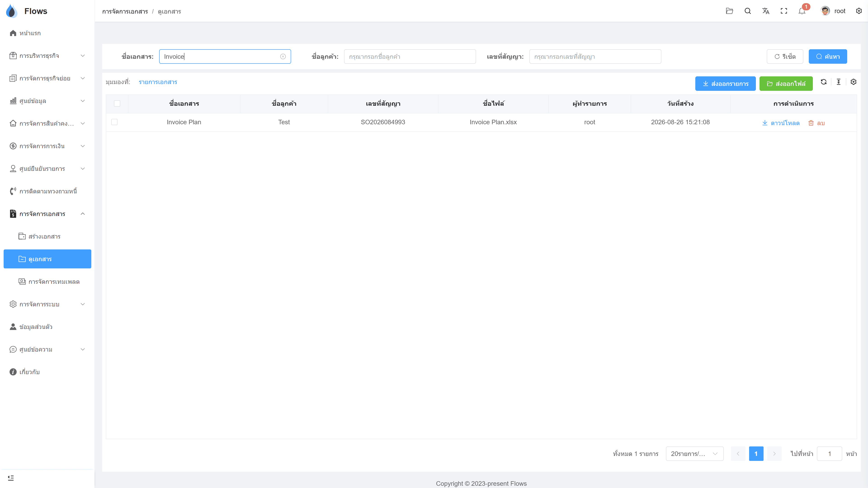
Task: Open สร้างเอกสาร submenu item
Action: pos(47,236)
